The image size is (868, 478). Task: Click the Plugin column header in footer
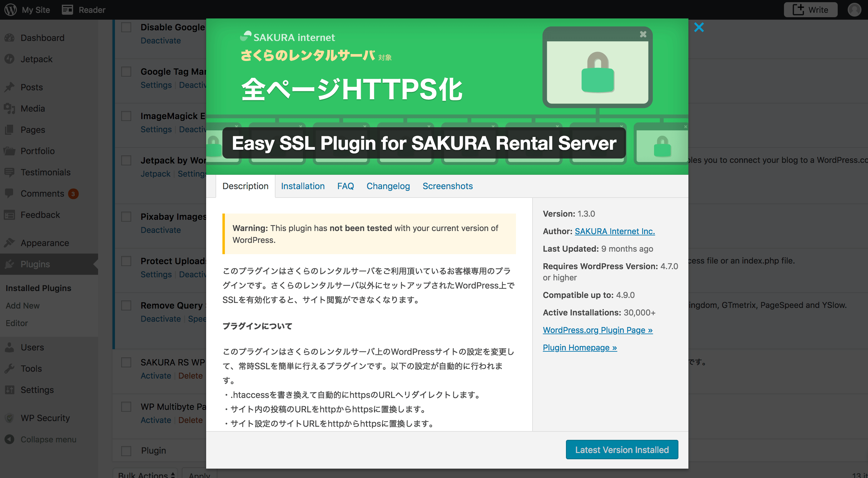pos(153,451)
